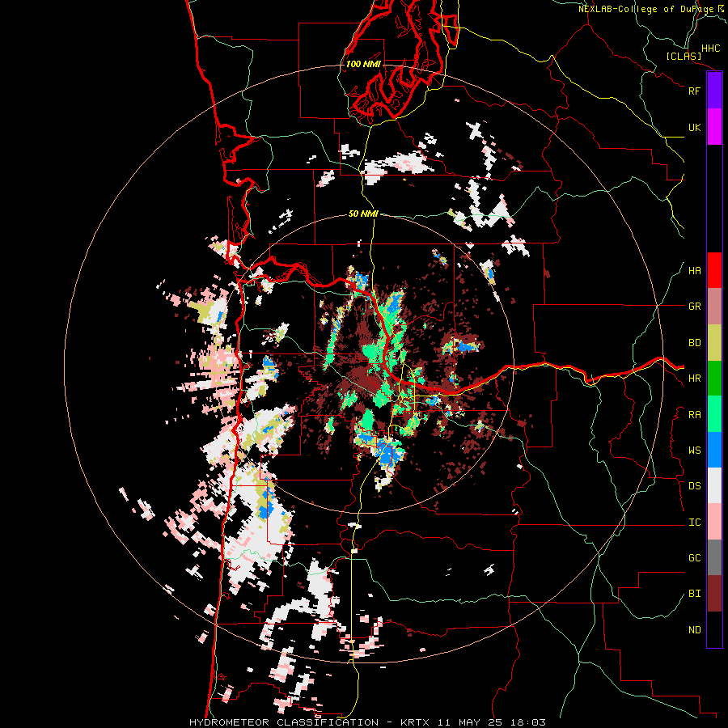
Task: Click the GC gray legend swatch
Action: (714, 557)
